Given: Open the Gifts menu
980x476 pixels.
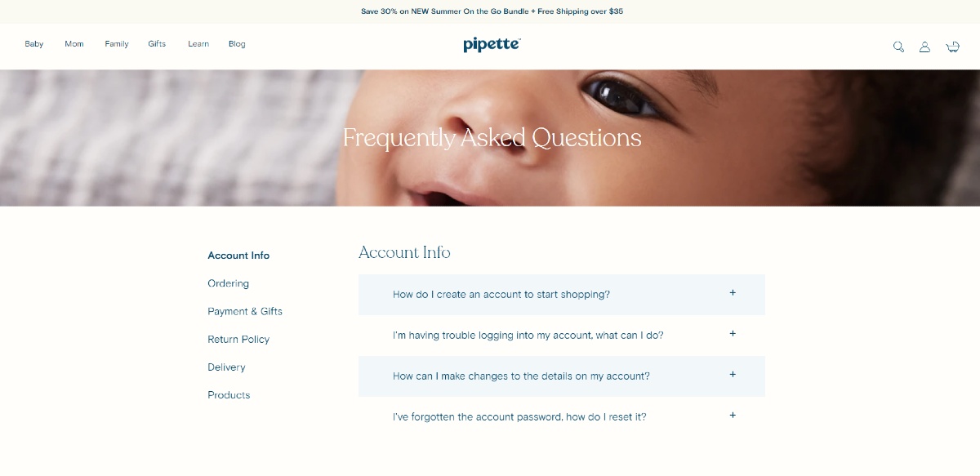Looking at the screenshot, I should 157,44.
